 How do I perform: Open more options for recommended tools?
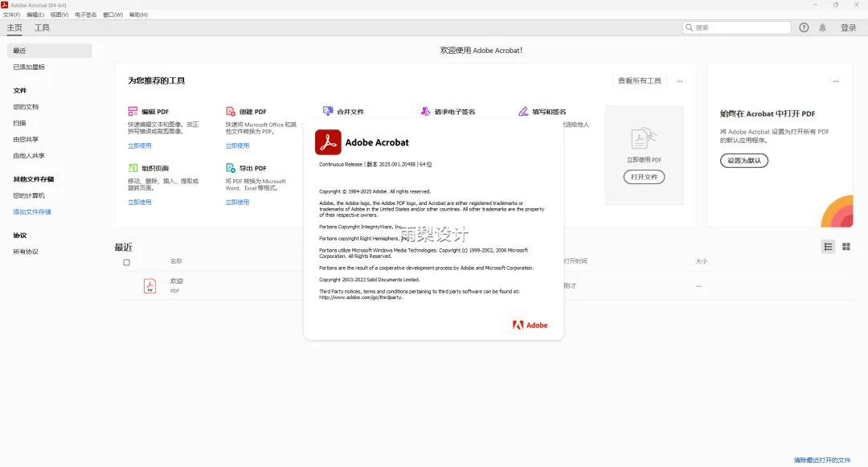coord(680,81)
